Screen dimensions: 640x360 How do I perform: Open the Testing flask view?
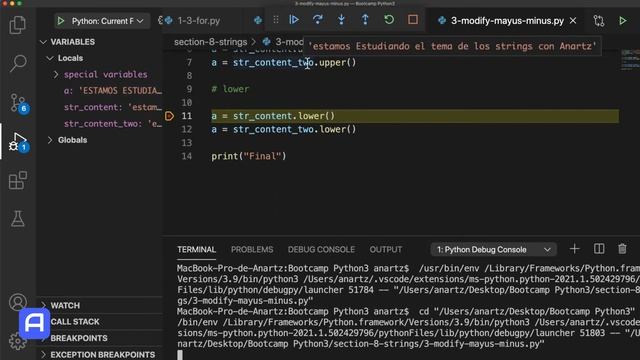(x=18, y=219)
